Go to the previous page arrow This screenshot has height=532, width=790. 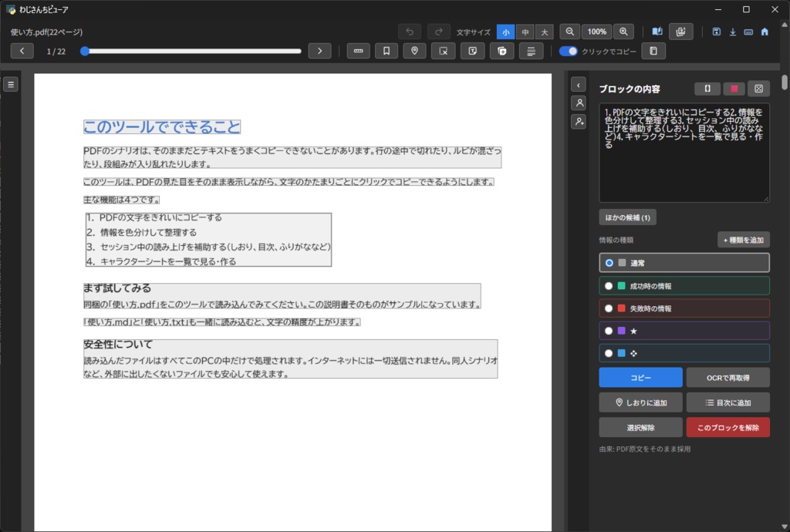click(22, 51)
